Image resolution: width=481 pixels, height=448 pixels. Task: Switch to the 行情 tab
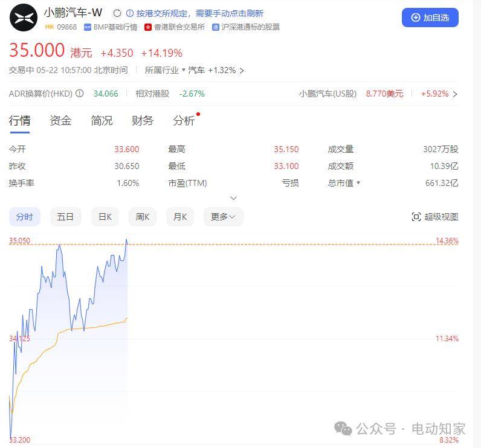coord(19,120)
